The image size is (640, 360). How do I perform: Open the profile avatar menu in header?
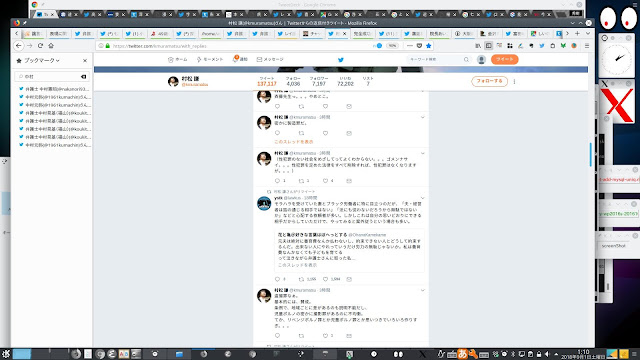(x=481, y=60)
